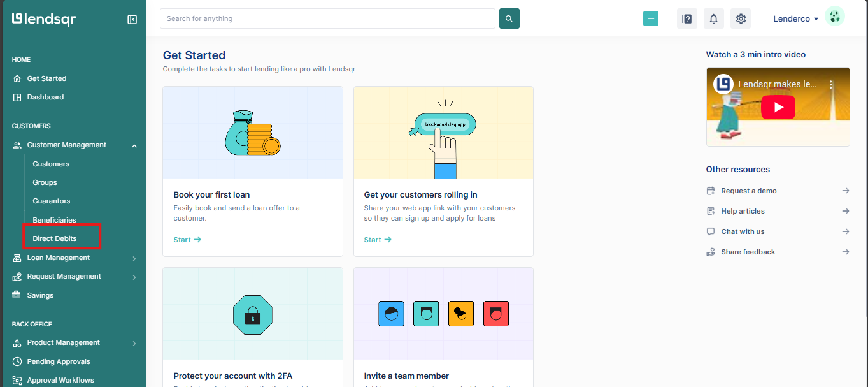Click the Loan Management icon
Viewport: 868px width, 387px height.
[17, 258]
